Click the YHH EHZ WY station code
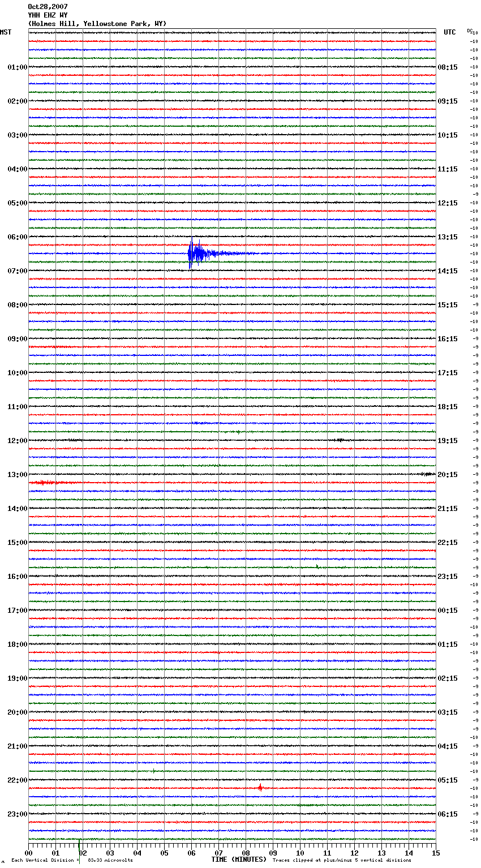The image size is (481, 868). coord(48,15)
